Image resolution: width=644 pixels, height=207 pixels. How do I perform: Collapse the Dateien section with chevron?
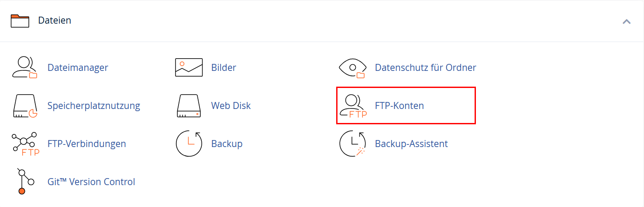[627, 21]
